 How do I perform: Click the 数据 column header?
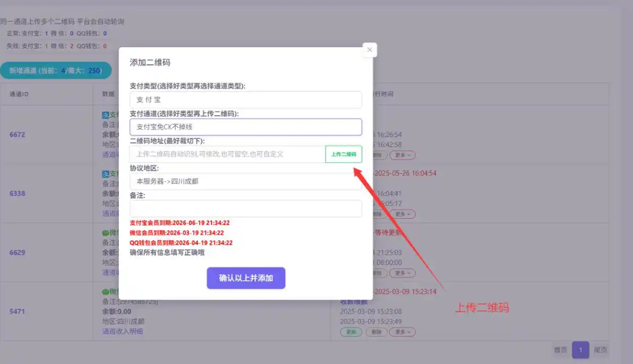108,94
